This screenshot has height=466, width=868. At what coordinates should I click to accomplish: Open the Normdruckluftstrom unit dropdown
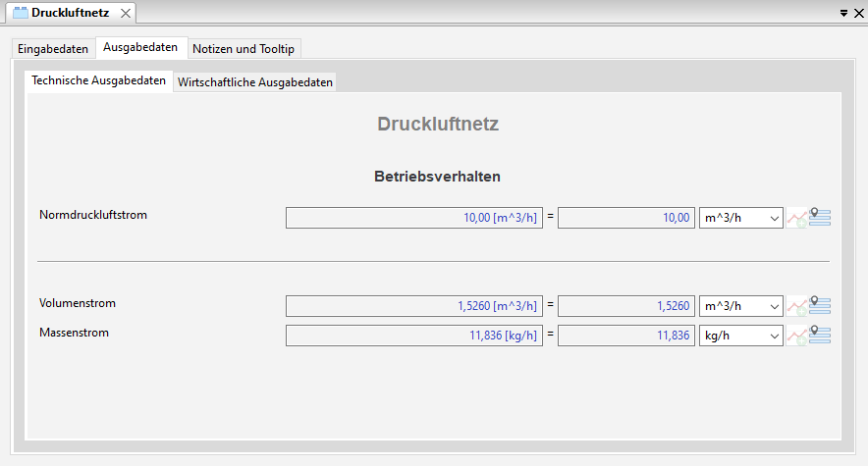pos(740,218)
